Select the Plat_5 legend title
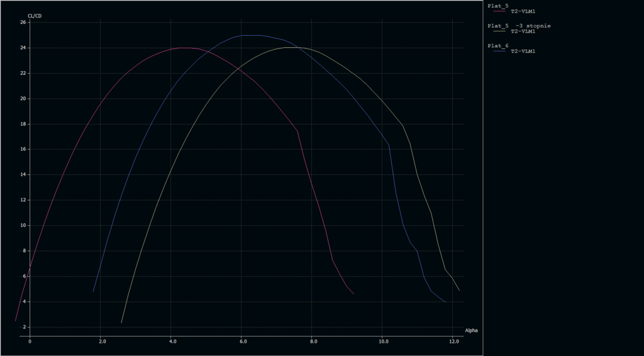 coord(498,6)
